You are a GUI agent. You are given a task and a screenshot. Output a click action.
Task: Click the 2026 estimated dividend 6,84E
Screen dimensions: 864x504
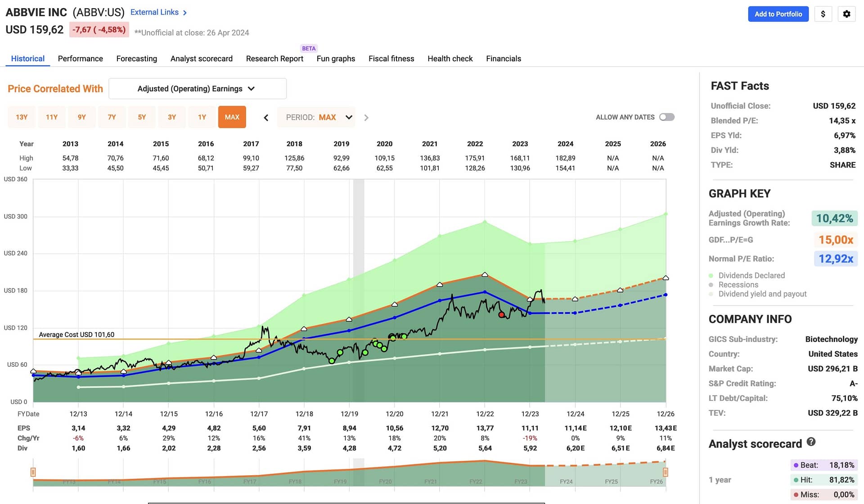point(666,448)
